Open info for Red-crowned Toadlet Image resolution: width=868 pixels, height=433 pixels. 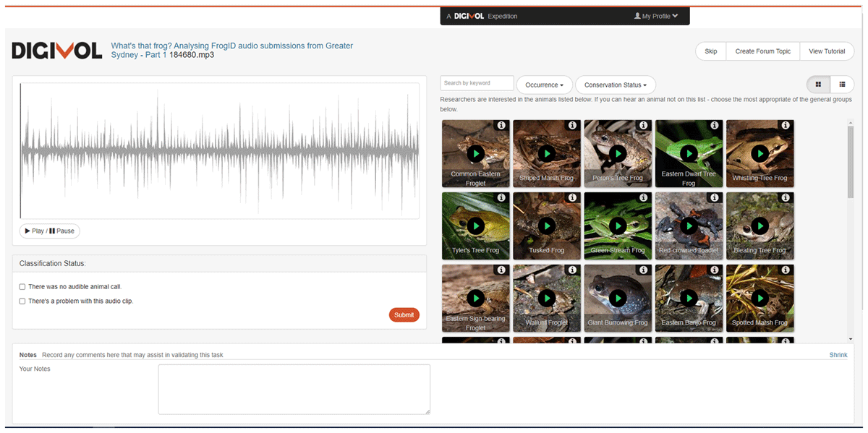click(x=714, y=198)
